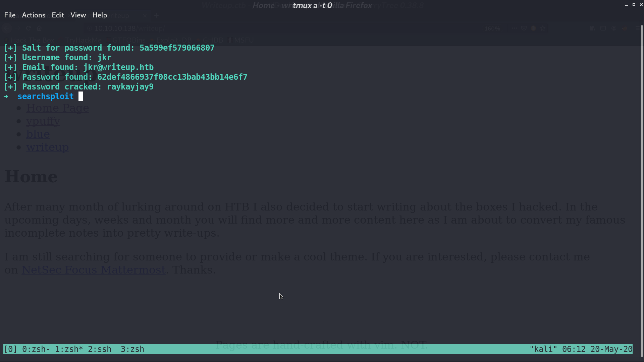644x362 pixels.
Task: Open the Actions menu
Action: point(34,15)
